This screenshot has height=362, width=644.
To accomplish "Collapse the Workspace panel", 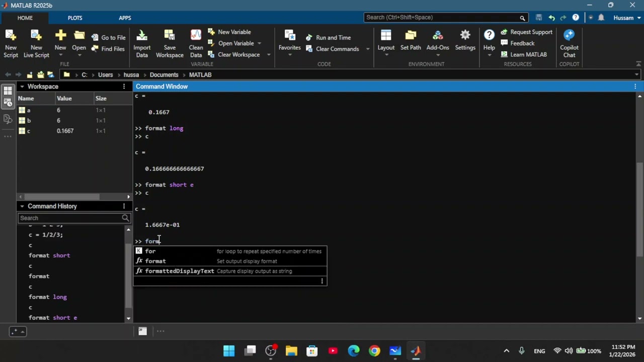I will 22,86.
